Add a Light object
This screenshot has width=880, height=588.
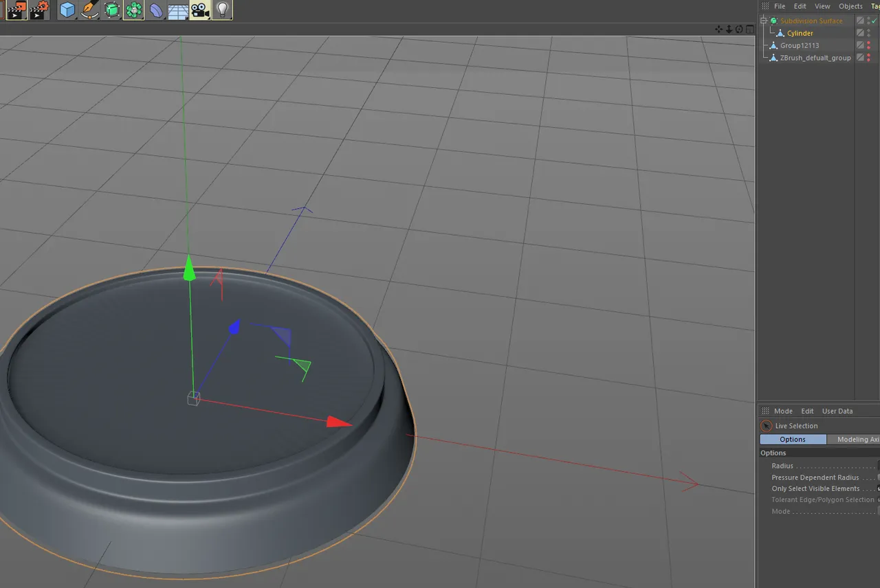pos(222,10)
